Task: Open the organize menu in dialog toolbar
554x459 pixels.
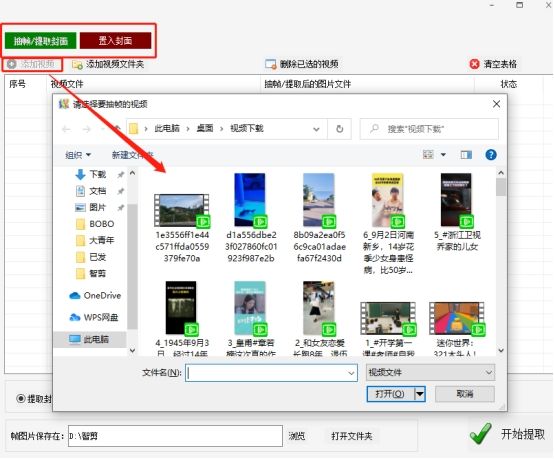Action: point(78,155)
